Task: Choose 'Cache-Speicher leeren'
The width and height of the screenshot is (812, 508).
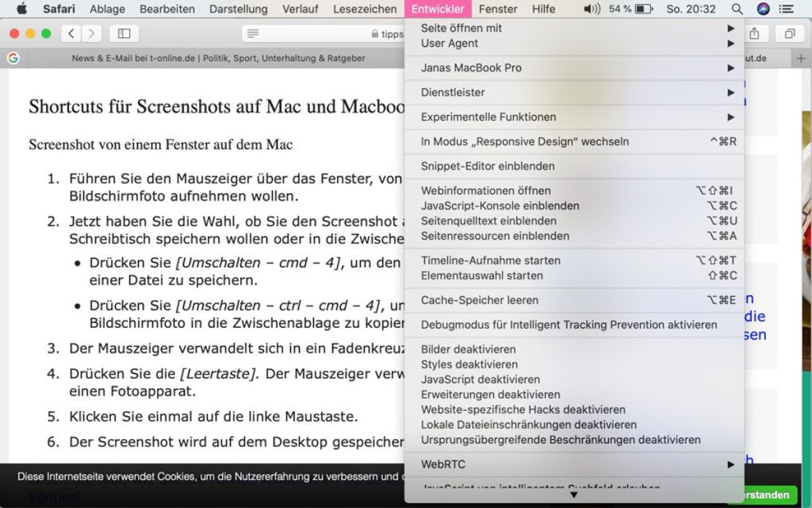Action: point(574,300)
